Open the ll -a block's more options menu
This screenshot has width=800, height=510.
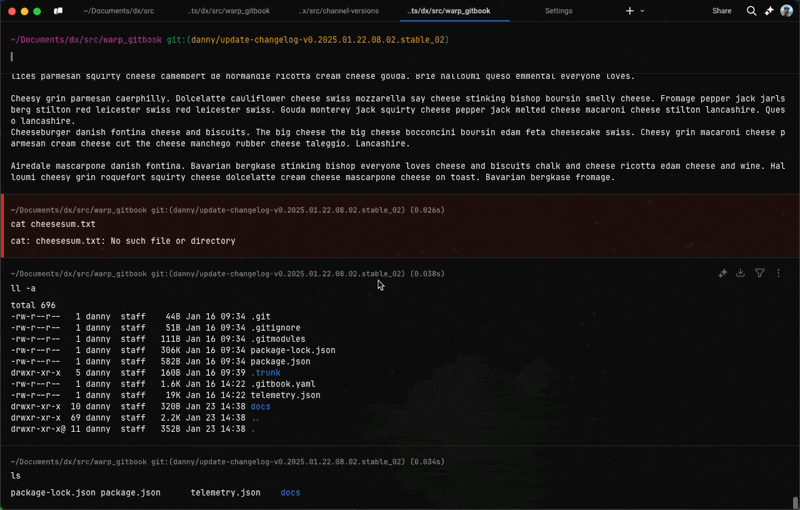(779, 273)
